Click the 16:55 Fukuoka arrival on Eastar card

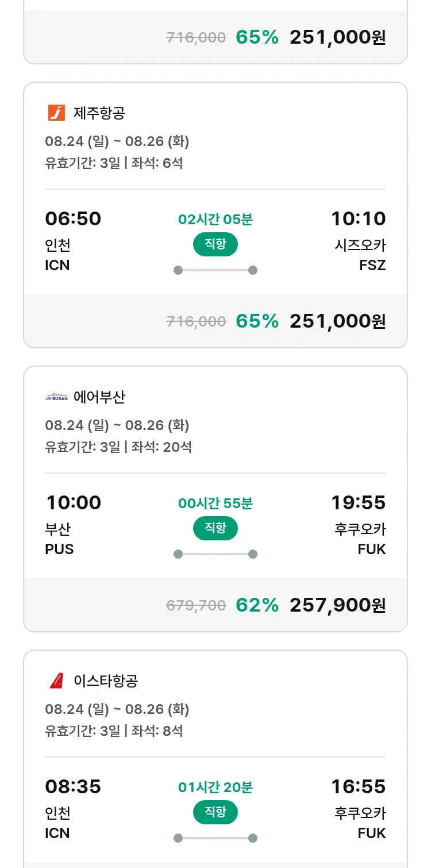coord(358,786)
